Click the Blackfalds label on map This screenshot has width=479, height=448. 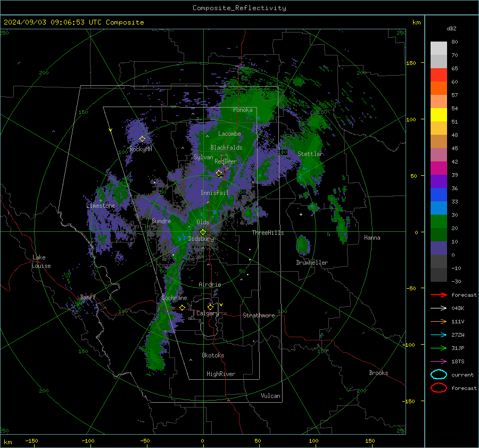click(x=226, y=148)
